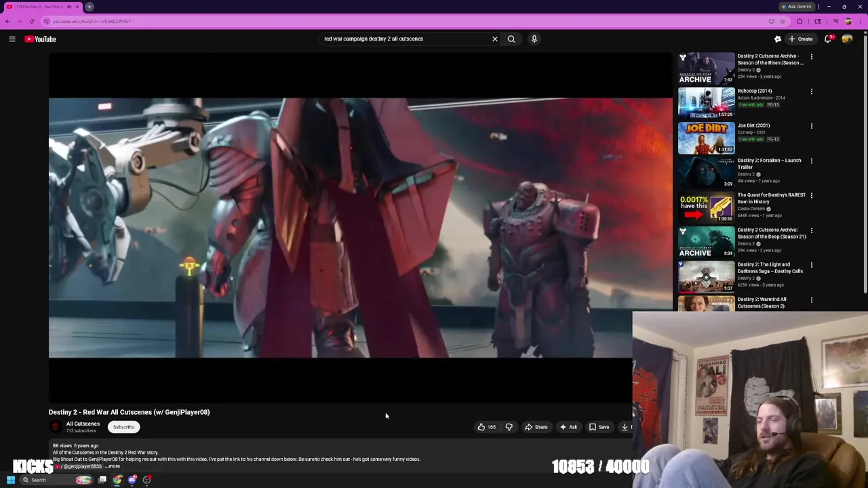Open options for Light and Darkness Saga
The width and height of the screenshot is (868, 488).
pyautogui.click(x=811, y=265)
